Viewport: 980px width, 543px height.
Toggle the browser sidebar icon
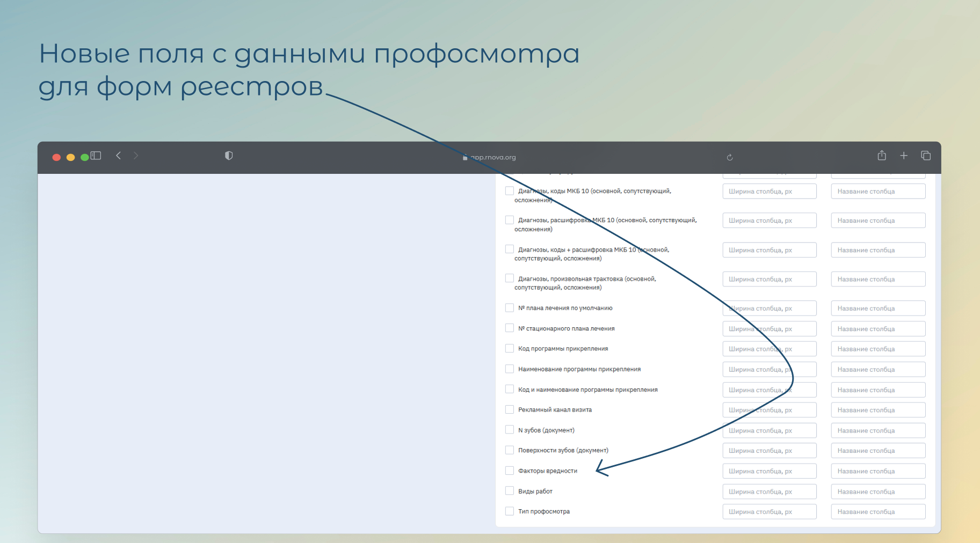pyautogui.click(x=96, y=156)
